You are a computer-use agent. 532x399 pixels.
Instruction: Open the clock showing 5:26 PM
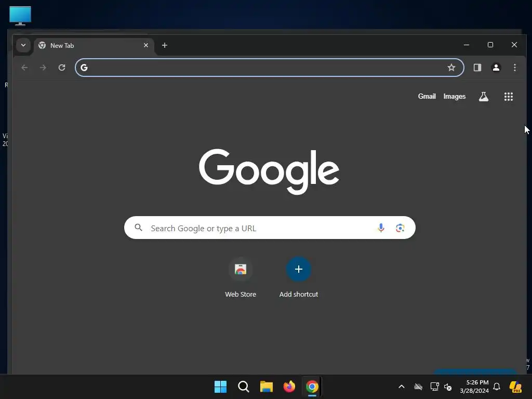[x=474, y=387]
